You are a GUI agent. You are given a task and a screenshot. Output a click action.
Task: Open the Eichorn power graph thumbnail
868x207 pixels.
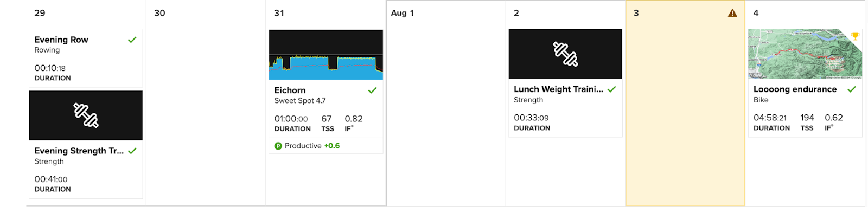click(326, 55)
